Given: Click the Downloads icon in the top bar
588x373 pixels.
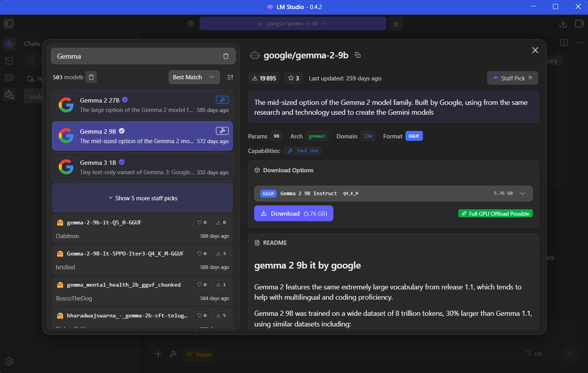Looking at the screenshot, I should (x=563, y=24).
